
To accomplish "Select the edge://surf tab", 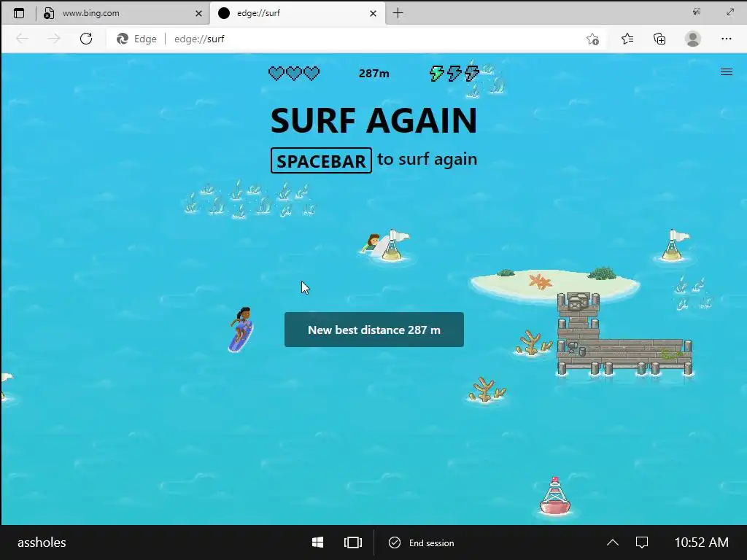I will 298,13.
